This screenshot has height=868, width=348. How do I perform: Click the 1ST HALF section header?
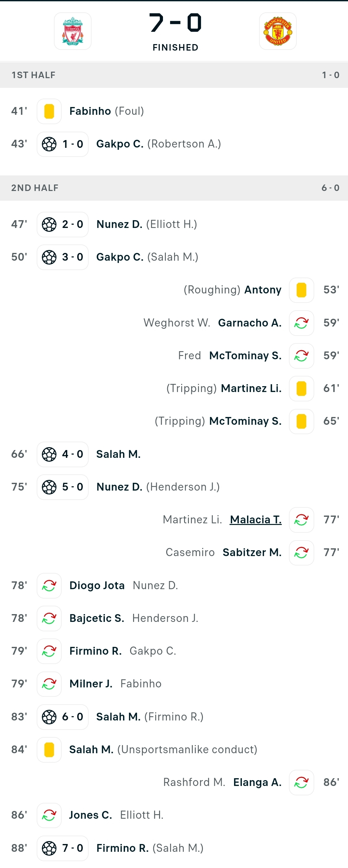point(174,75)
